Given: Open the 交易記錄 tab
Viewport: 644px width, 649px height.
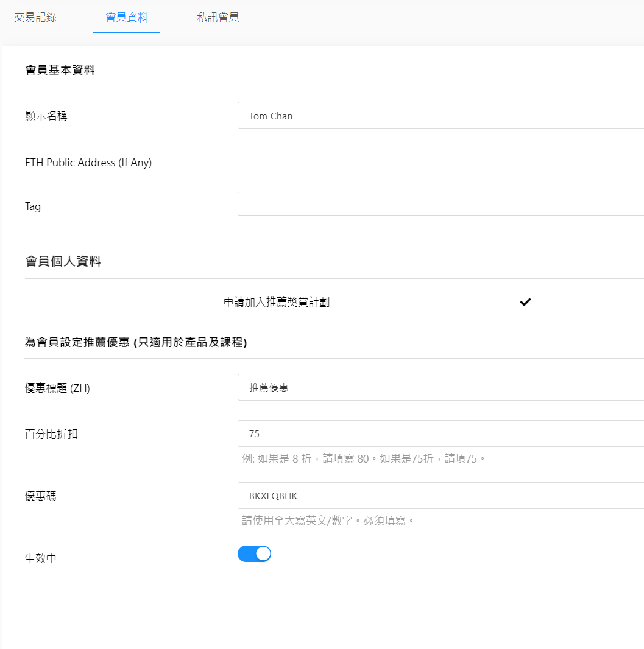Looking at the screenshot, I should click(x=35, y=17).
